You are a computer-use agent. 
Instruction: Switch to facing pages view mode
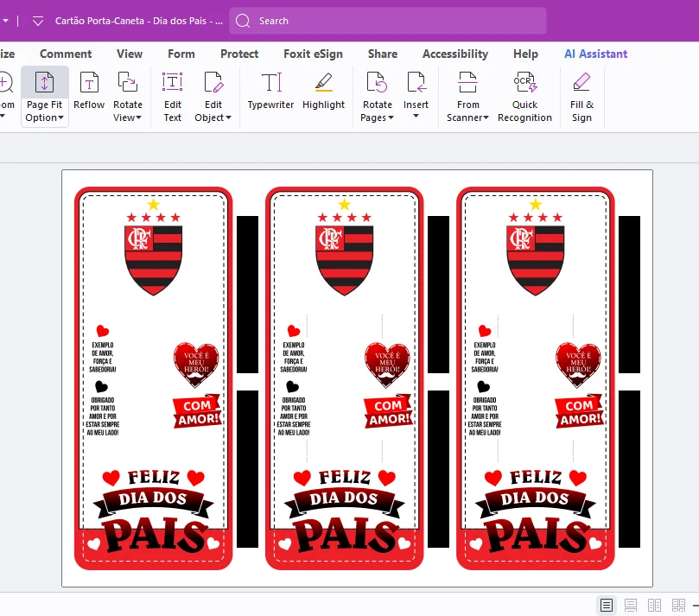(x=654, y=606)
